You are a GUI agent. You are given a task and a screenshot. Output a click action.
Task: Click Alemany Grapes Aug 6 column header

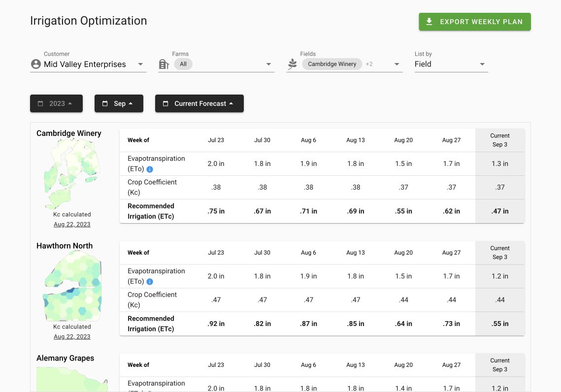pyautogui.click(x=308, y=365)
